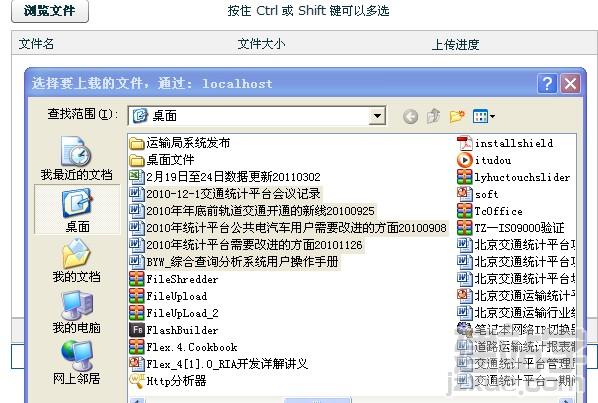Image resolution: width=598 pixels, height=403 pixels.
Task: Select the installshield PDF file
Action: [x=505, y=143]
